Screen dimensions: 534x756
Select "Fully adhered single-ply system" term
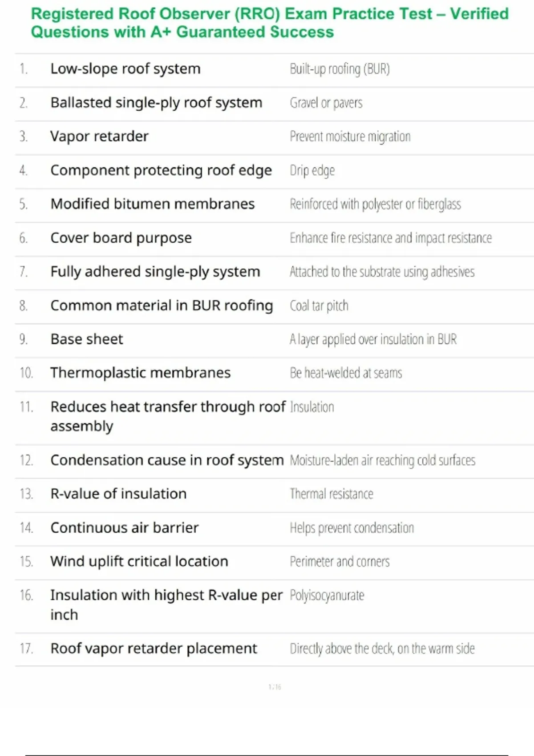tap(155, 272)
